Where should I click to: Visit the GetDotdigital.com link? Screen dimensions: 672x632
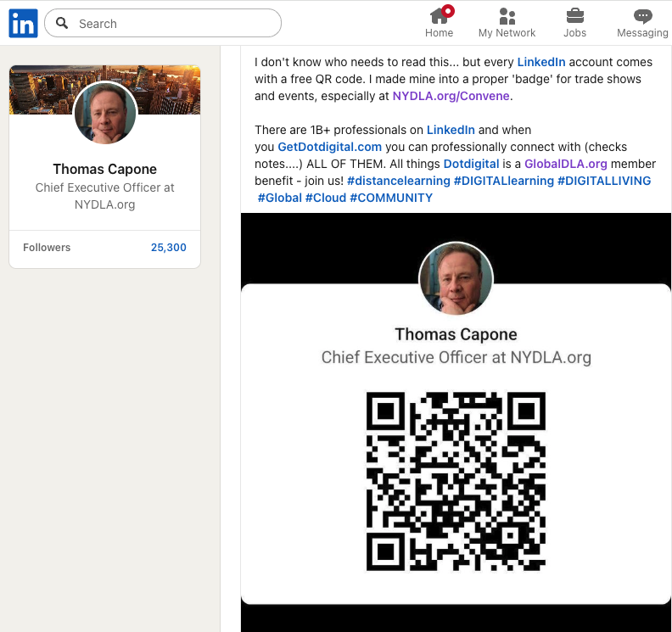point(329,147)
